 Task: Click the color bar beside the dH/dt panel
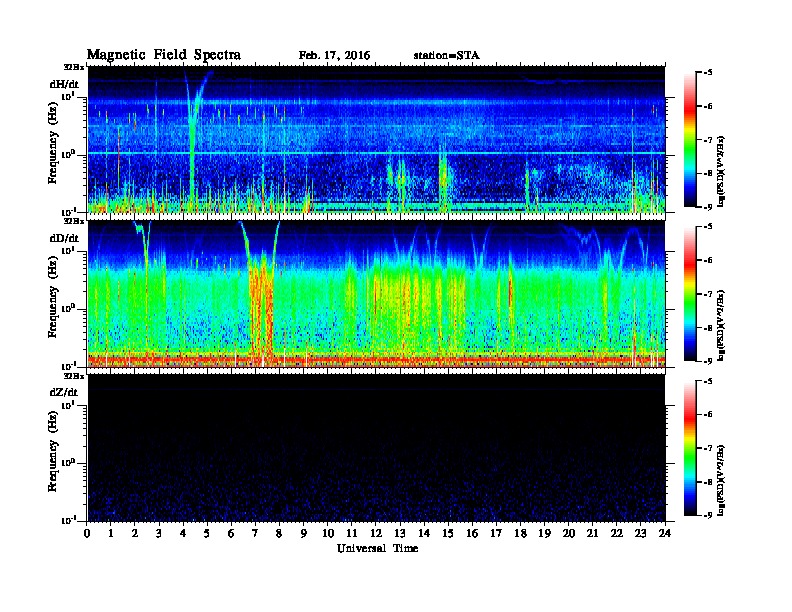tap(689, 139)
